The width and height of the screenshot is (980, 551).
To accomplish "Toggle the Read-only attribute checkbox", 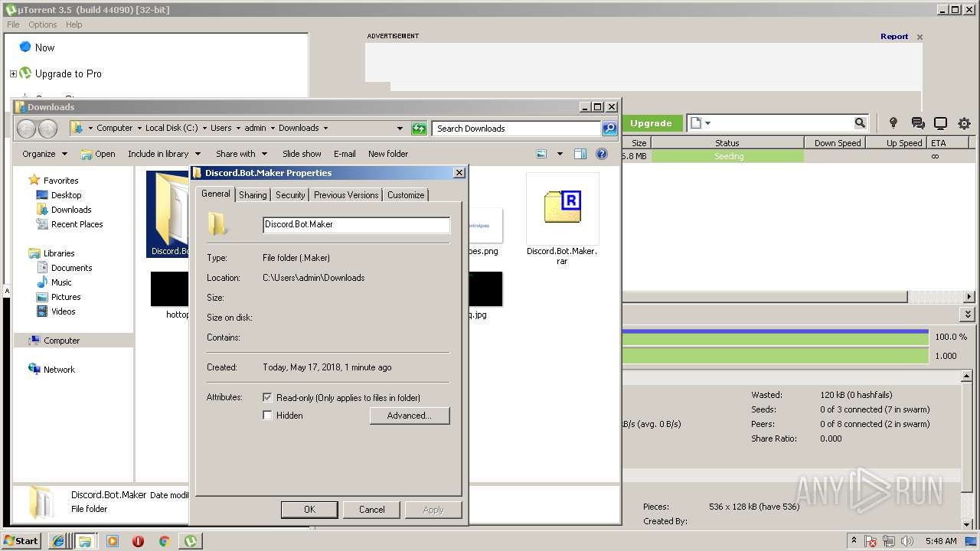I will [x=267, y=398].
